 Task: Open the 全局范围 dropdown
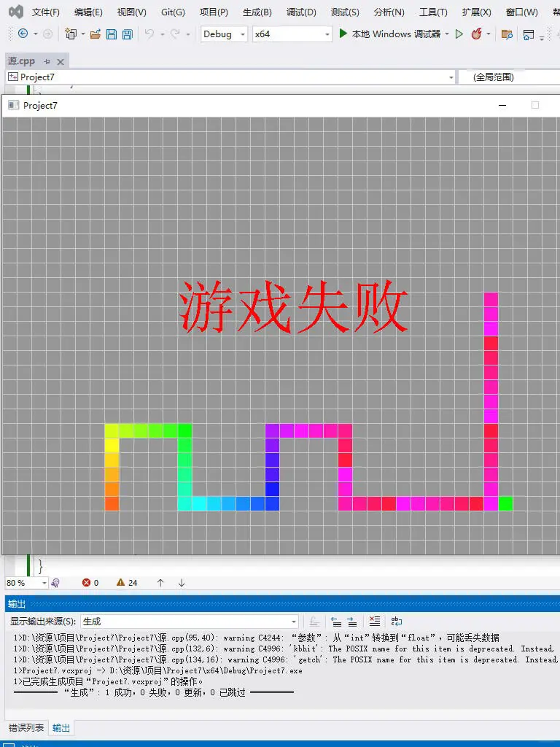point(510,77)
